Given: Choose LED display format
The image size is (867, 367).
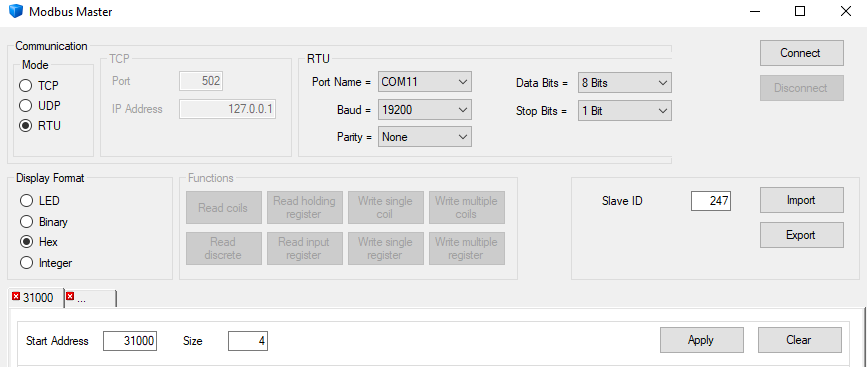Looking at the screenshot, I should click(39, 201).
